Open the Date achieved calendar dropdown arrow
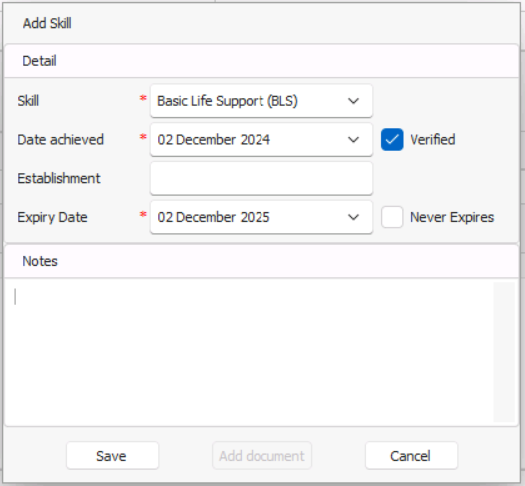 click(x=353, y=140)
